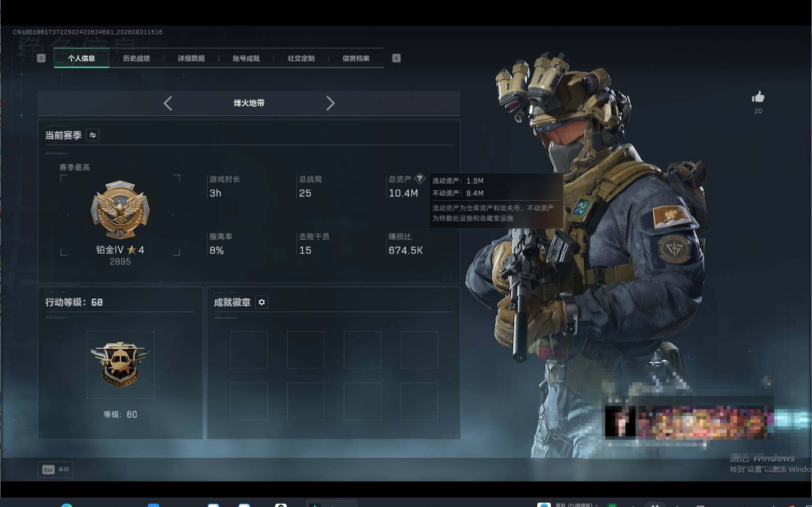
Task: Click the 总资产 value 10.4M
Action: pyautogui.click(x=404, y=193)
